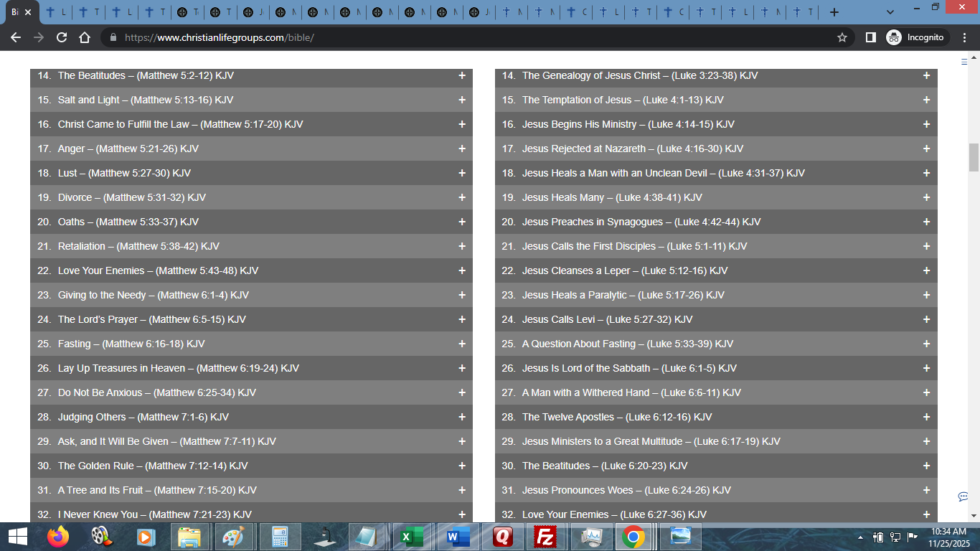Go back using the back arrow

tap(16, 37)
